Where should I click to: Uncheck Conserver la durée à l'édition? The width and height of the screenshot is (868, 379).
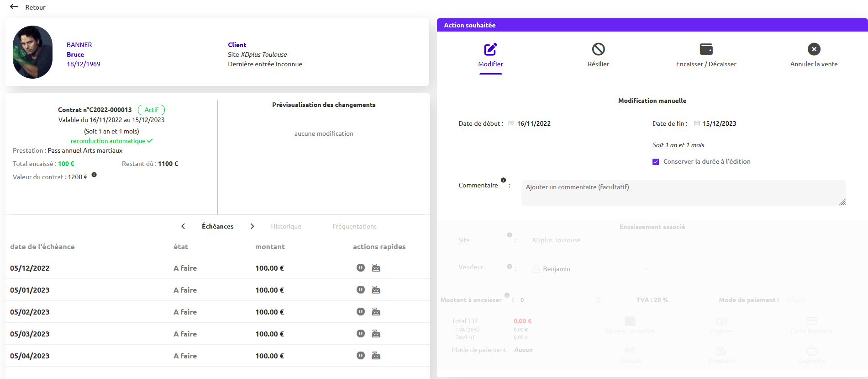point(656,162)
